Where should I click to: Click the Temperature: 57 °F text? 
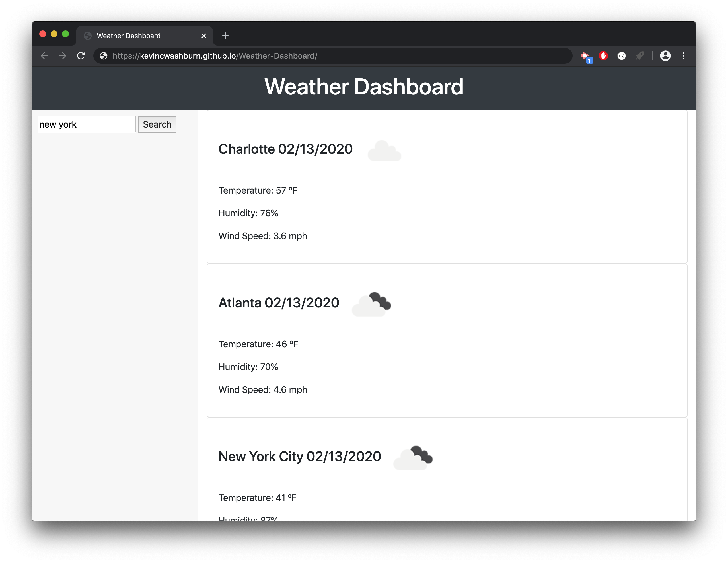[258, 190]
